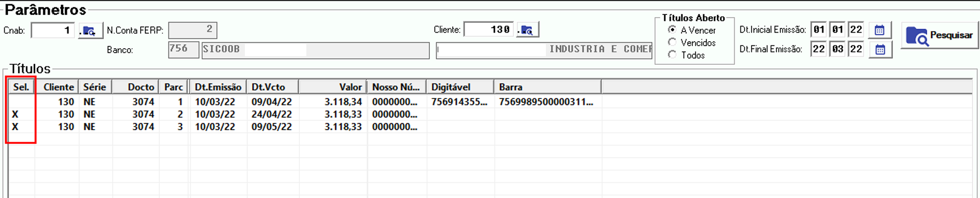Open calendar for Dt.Inicial Emissão
980x198 pixels.
pos(879,30)
